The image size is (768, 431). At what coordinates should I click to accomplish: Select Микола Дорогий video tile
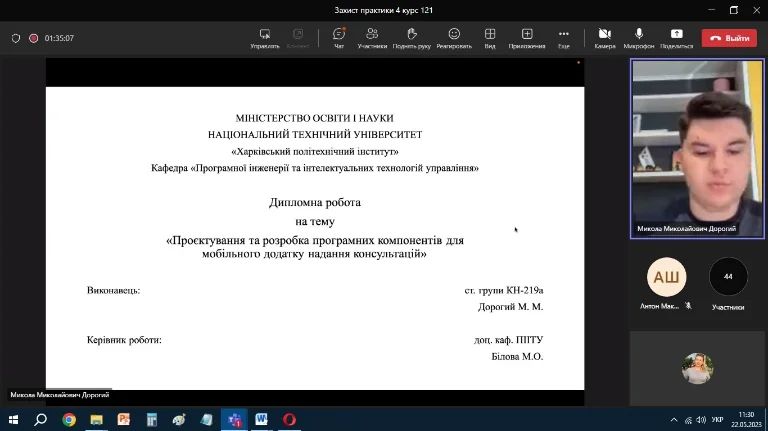tap(697, 149)
